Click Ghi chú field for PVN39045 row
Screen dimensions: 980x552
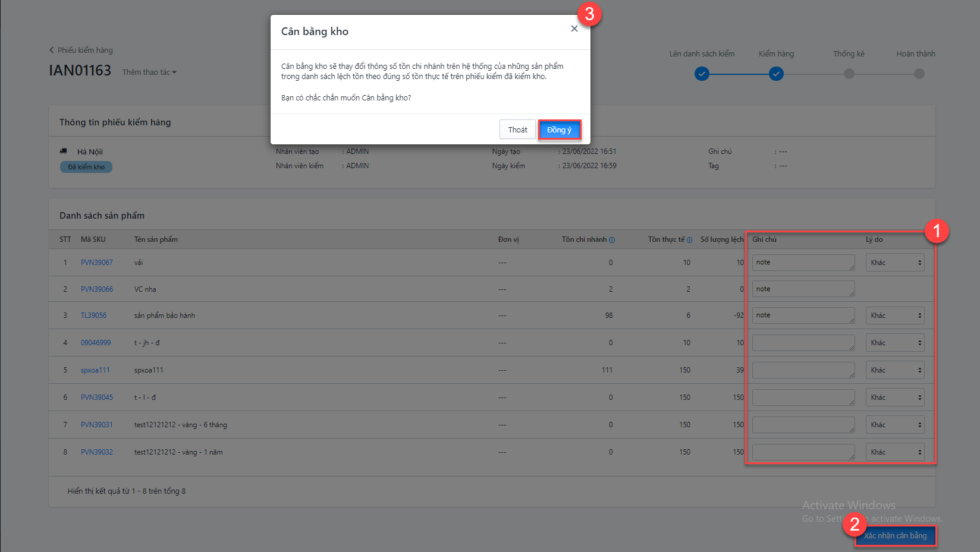(x=803, y=398)
